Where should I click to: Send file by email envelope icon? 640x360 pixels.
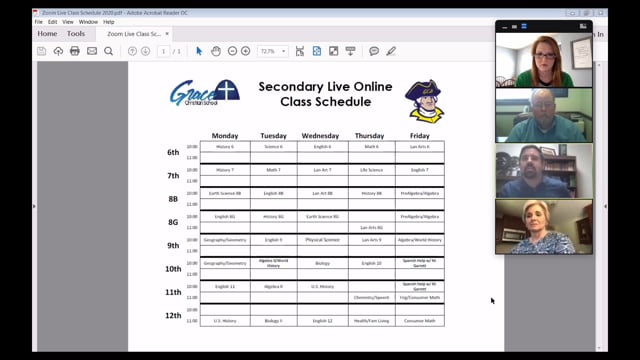coord(92,51)
